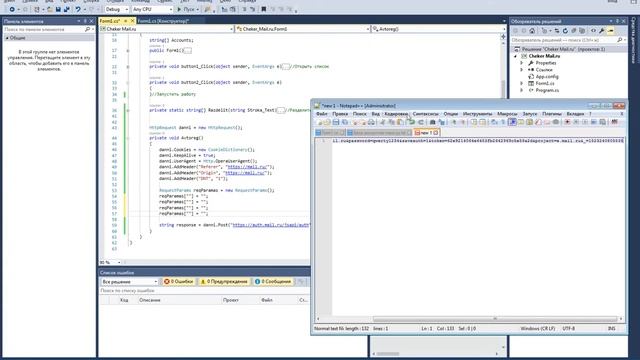Collapse the button1_Click method outline
The image size is (640, 360).
pyautogui.click(x=128, y=67)
